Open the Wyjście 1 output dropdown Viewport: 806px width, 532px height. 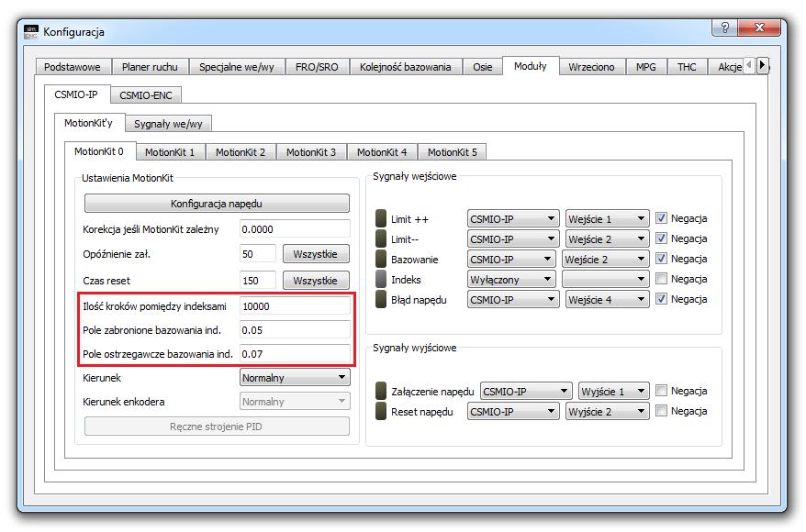(614, 392)
